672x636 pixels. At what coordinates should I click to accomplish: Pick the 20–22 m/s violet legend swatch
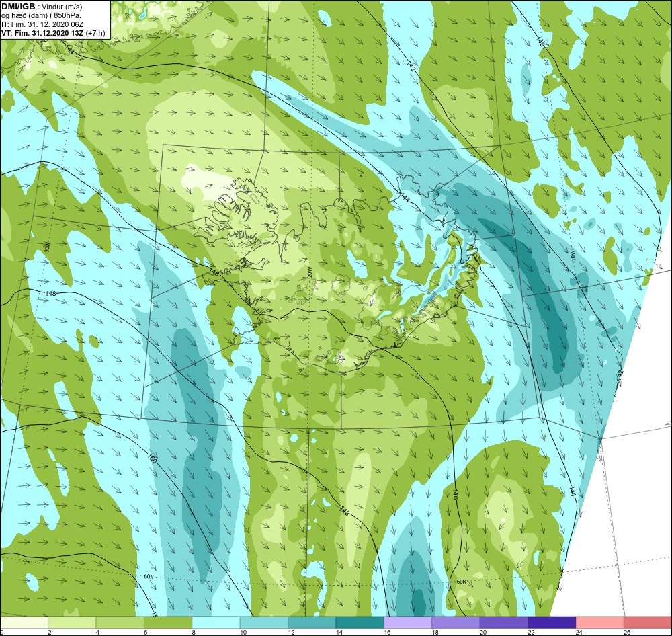[x=504, y=623]
